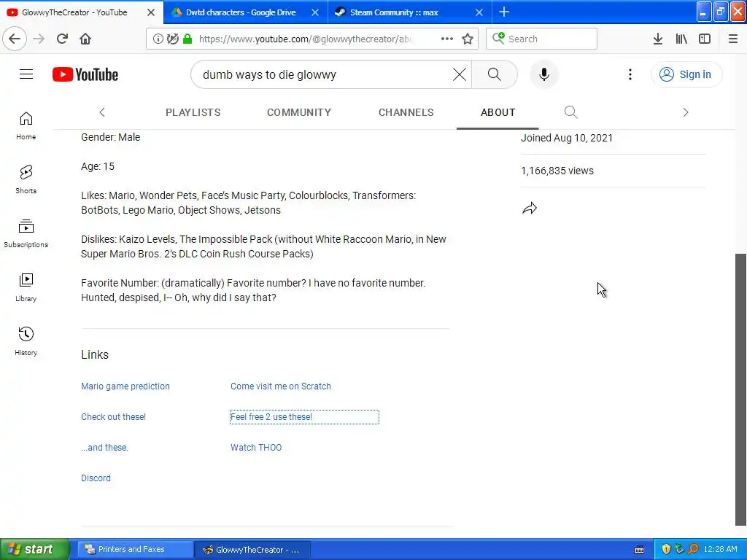Open the Firefox hamburger menu

[733, 39]
